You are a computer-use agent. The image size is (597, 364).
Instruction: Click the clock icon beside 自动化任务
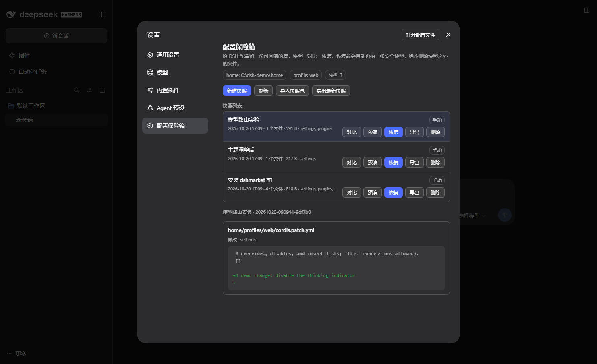[12, 72]
